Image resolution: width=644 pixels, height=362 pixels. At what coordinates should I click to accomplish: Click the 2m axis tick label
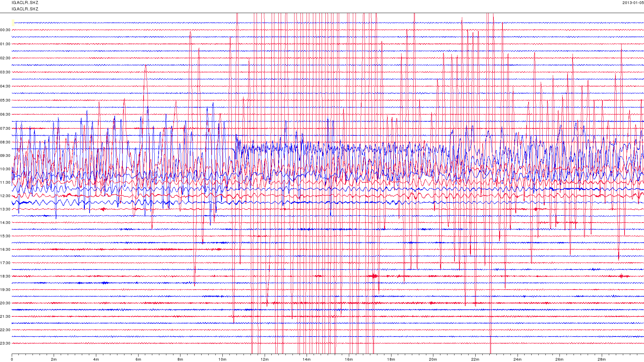pos(54,360)
